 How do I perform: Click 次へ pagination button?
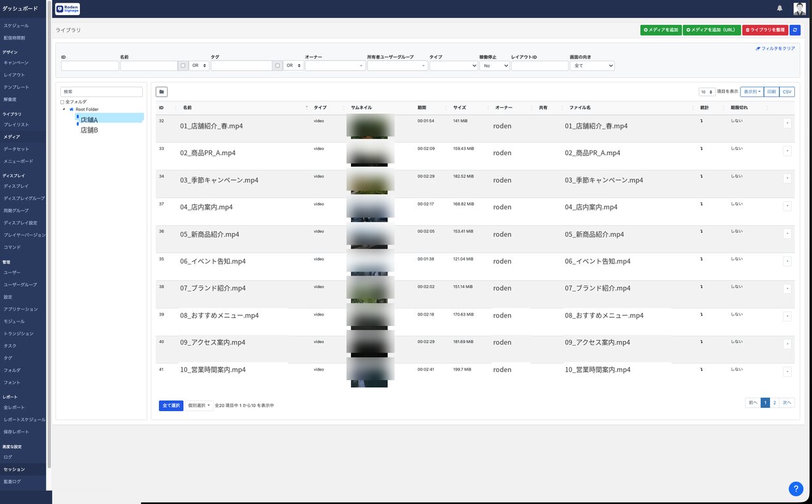[786, 403]
